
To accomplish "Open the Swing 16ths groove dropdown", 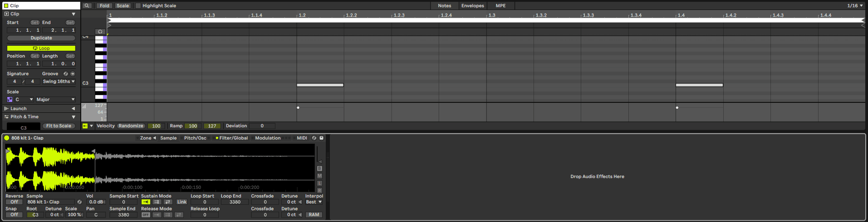I will tap(59, 82).
